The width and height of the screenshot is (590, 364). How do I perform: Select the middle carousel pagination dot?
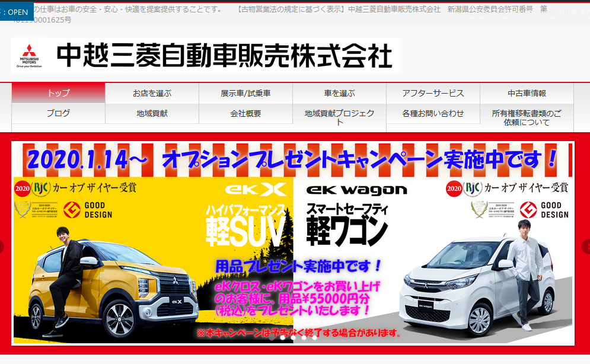(x=293, y=338)
